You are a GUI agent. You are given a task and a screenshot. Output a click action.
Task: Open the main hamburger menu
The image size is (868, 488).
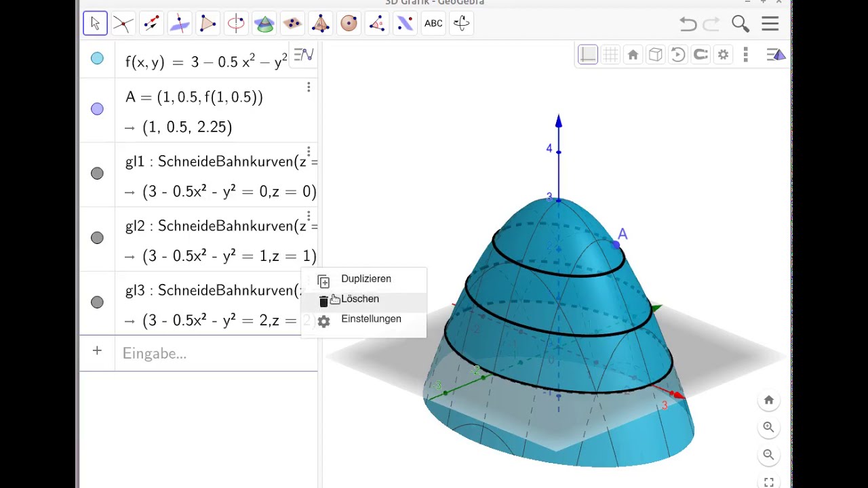pos(770,24)
